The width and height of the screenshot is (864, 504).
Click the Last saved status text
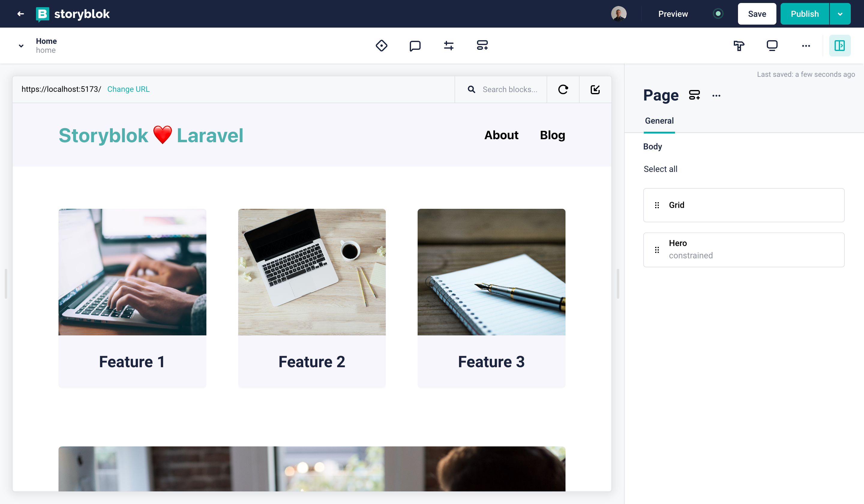(805, 74)
